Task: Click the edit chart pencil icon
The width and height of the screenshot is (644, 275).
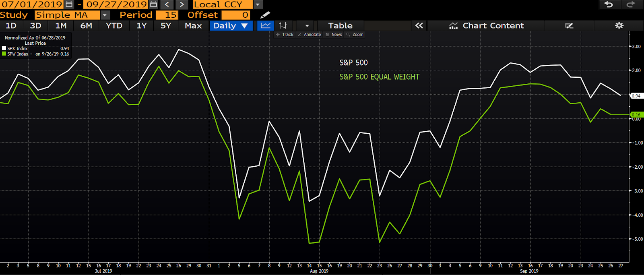Action: coord(569,25)
